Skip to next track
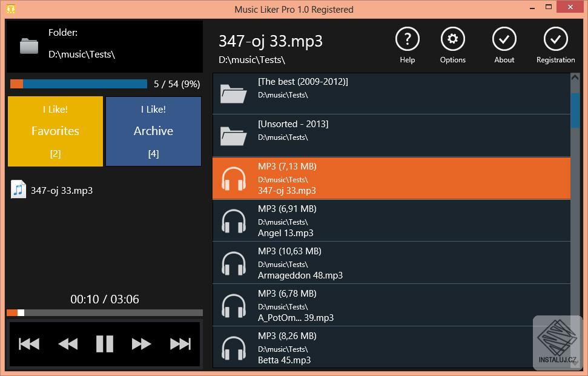This screenshot has width=588, height=376. point(180,344)
